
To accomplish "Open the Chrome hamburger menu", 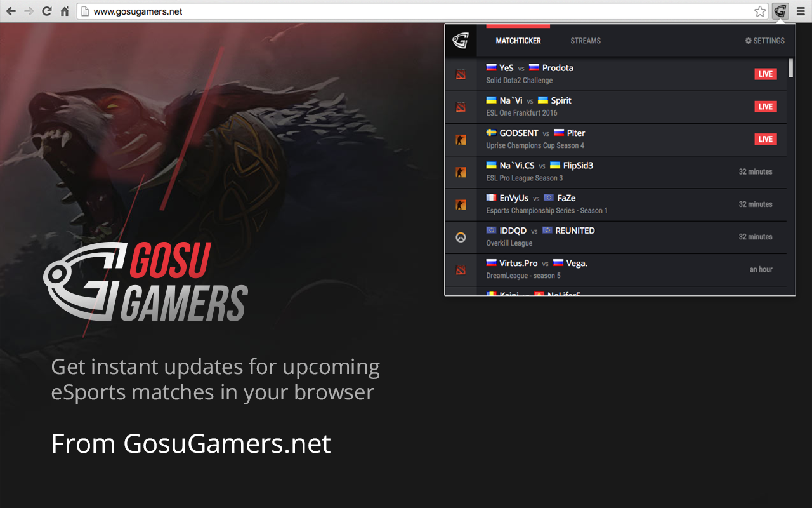I will point(801,11).
